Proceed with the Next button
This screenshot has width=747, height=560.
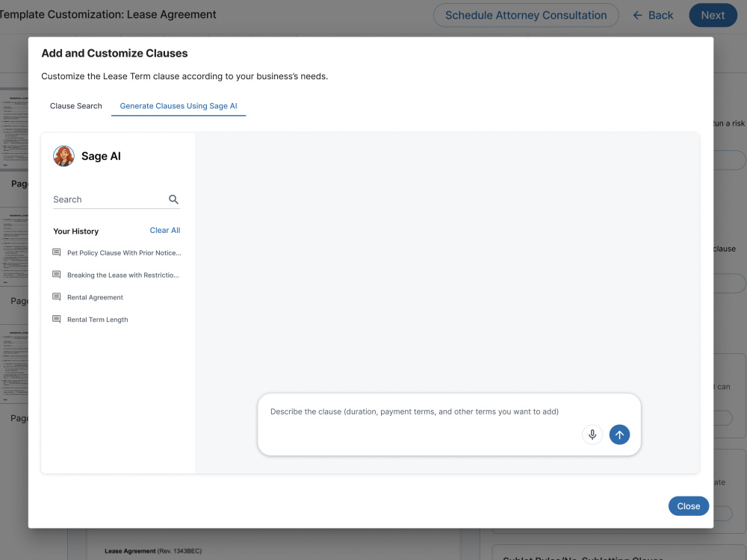coord(713,15)
